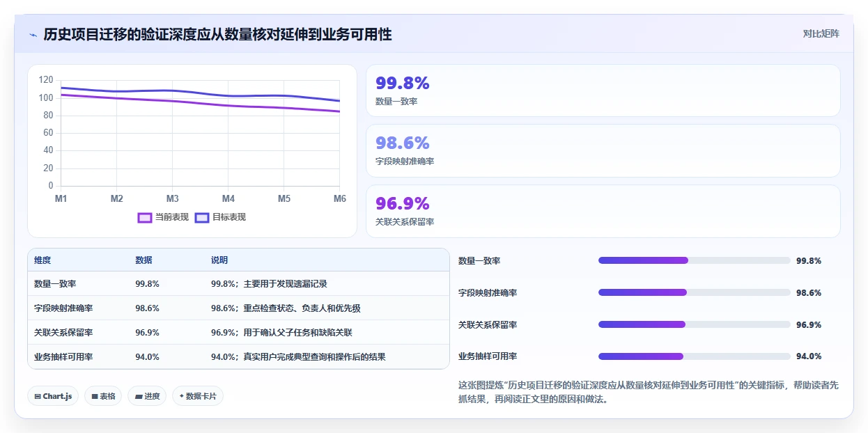The height and width of the screenshot is (433, 868).
Task: Toggle the 当前表现 legend item
Action: (x=163, y=217)
